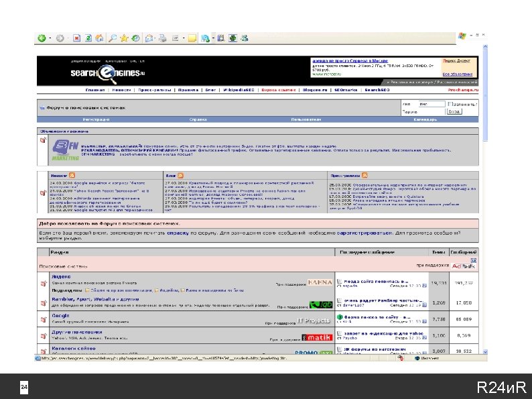The width and height of the screenshot is (532, 399).
Task: Click the RSS icon next to Блог
Action: tap(180, 175)
